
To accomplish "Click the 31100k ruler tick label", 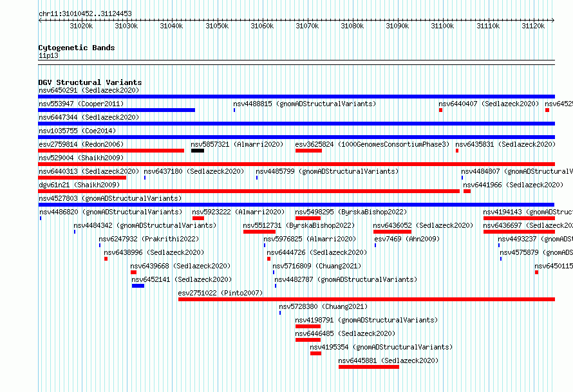I will (442, 26).
